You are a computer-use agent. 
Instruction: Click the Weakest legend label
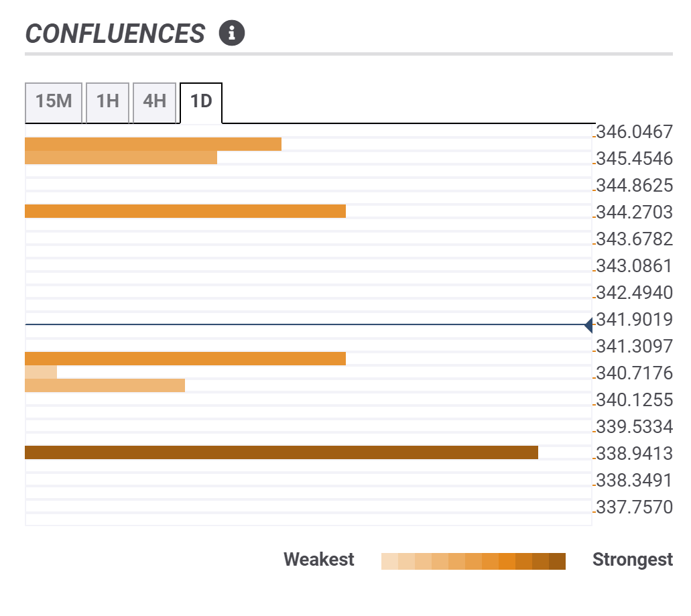[319, 560]
